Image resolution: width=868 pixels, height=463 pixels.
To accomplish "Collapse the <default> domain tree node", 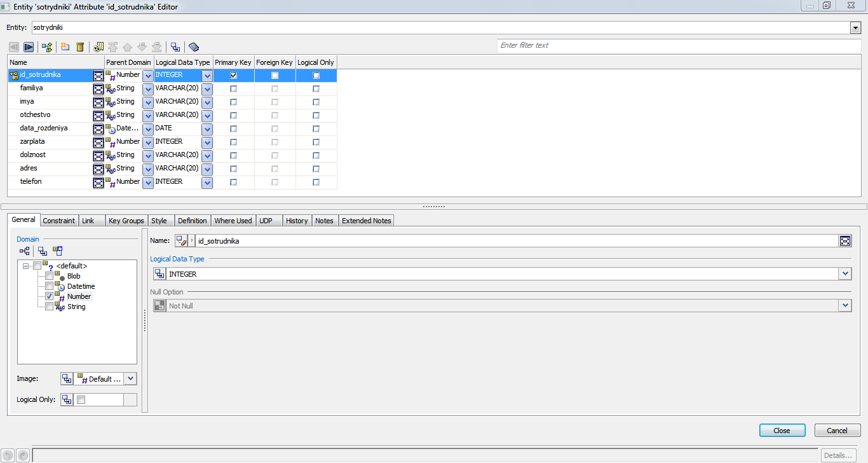I will [x=25, y=266].
